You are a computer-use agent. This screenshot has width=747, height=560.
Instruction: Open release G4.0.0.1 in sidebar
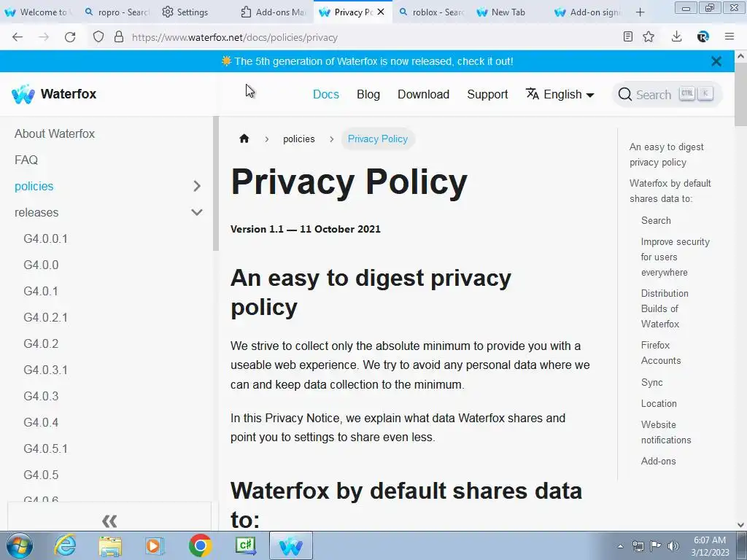(46, 238)
